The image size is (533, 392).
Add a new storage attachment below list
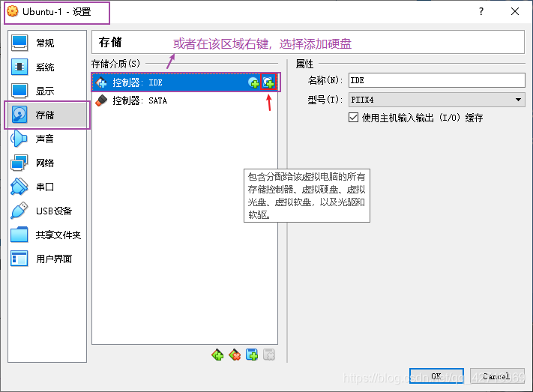point(252,355)
